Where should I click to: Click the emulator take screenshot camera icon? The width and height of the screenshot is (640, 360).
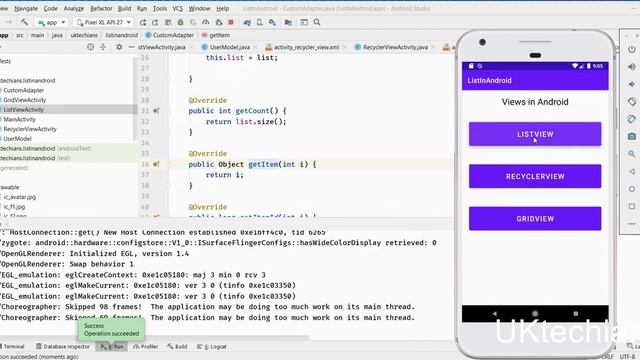pyautogui.click(x=631, y=136)
